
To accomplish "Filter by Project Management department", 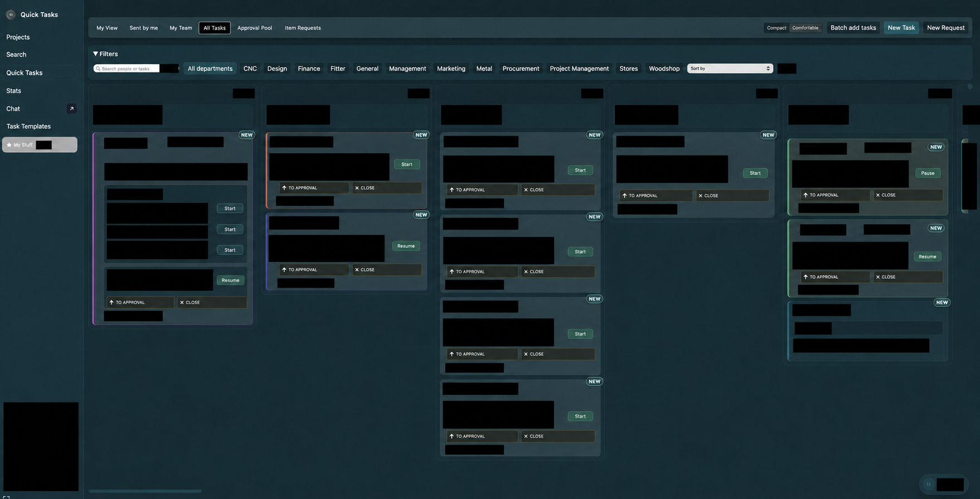I will (x=579, y=69).
